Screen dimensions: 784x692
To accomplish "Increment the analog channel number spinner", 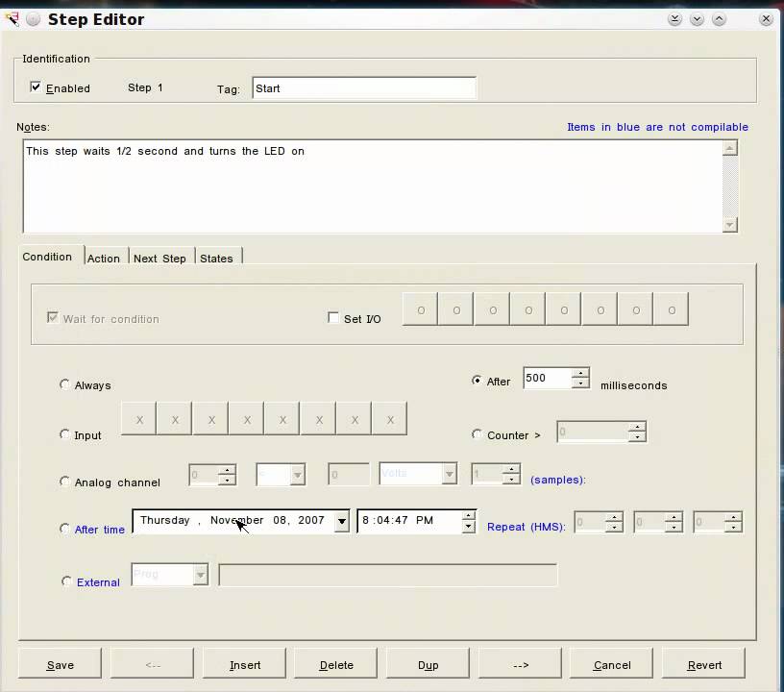I will pyautogui.click(x=227, y=470).
